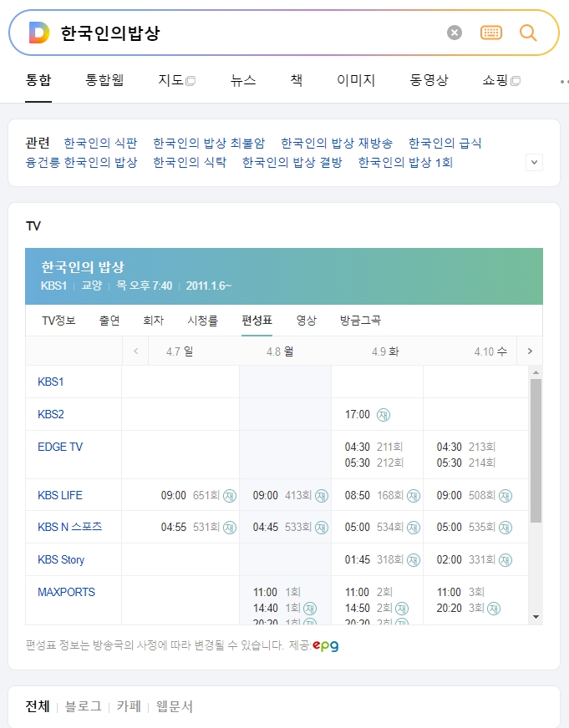
Task: Click the rerun icon beside 533회
Action: (322, 528)
